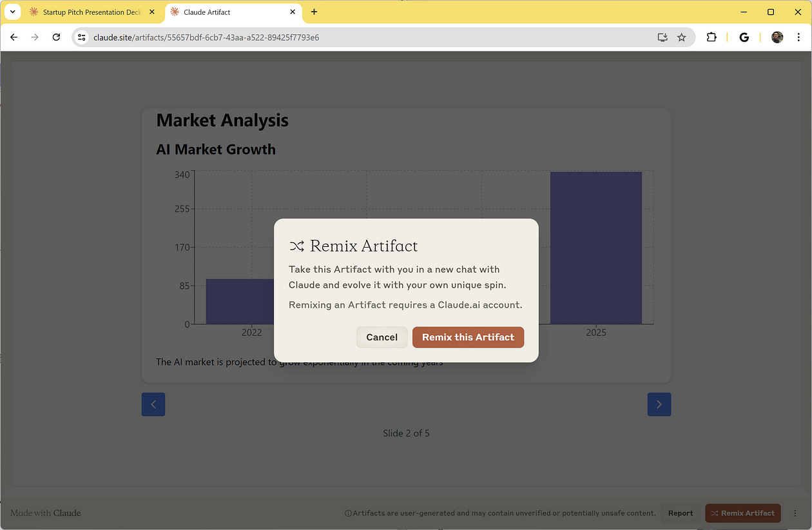812x530 pixels.
Task: Open the Google Lens G icon
Action: coord(744,37)
